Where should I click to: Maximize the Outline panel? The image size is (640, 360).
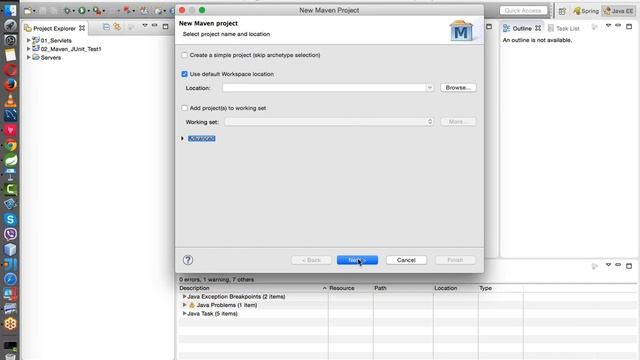click(x=629, y=27)
